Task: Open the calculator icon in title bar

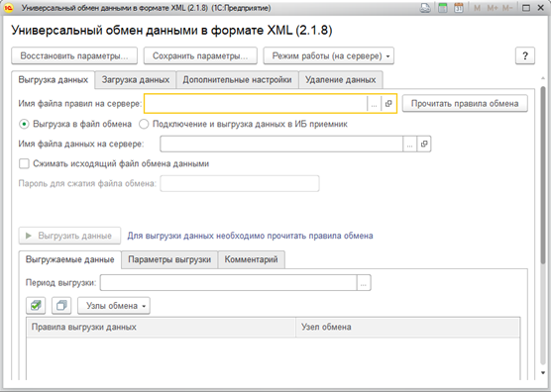Action: [x=443, y=8]
